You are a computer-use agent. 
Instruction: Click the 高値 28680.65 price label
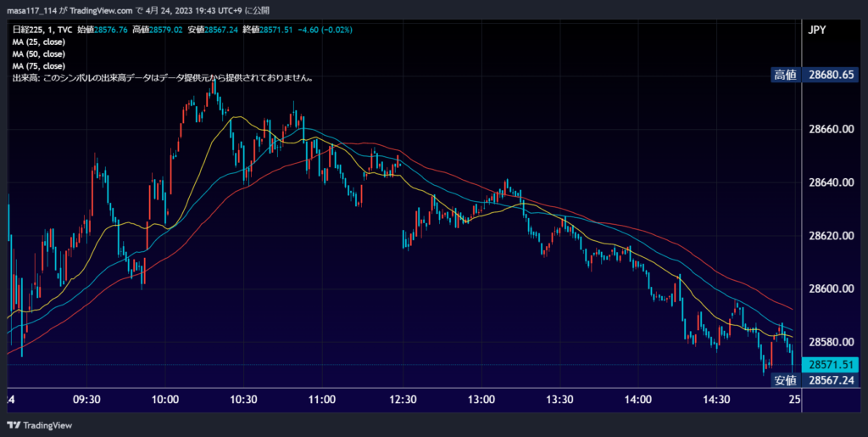[815, 76]
